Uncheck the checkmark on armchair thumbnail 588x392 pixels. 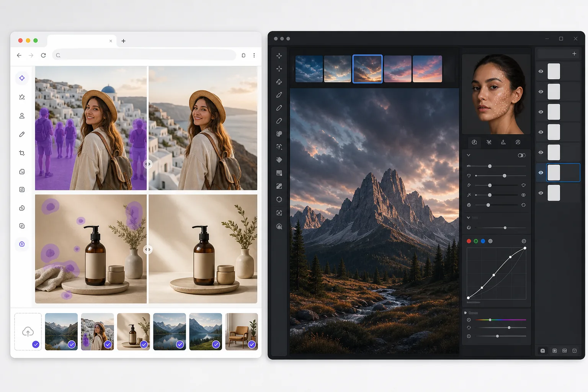pos(252,345)
